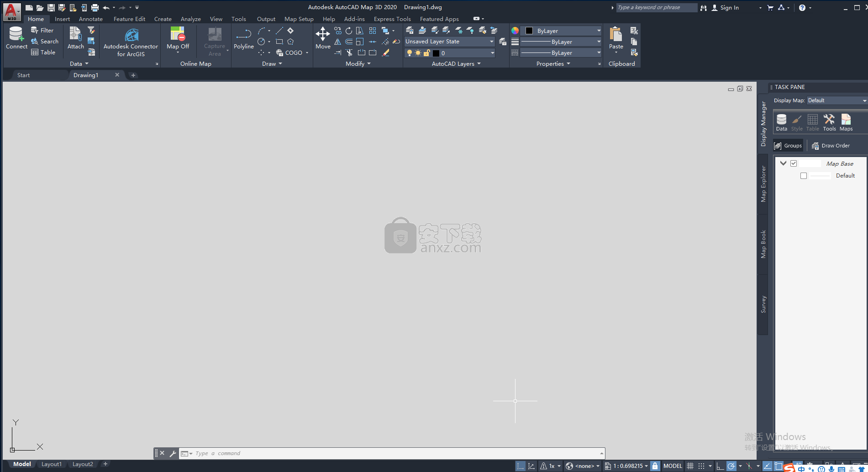868x472 pixels.
Task: Open the Layer Properties icon
Action: pos(410,31)
